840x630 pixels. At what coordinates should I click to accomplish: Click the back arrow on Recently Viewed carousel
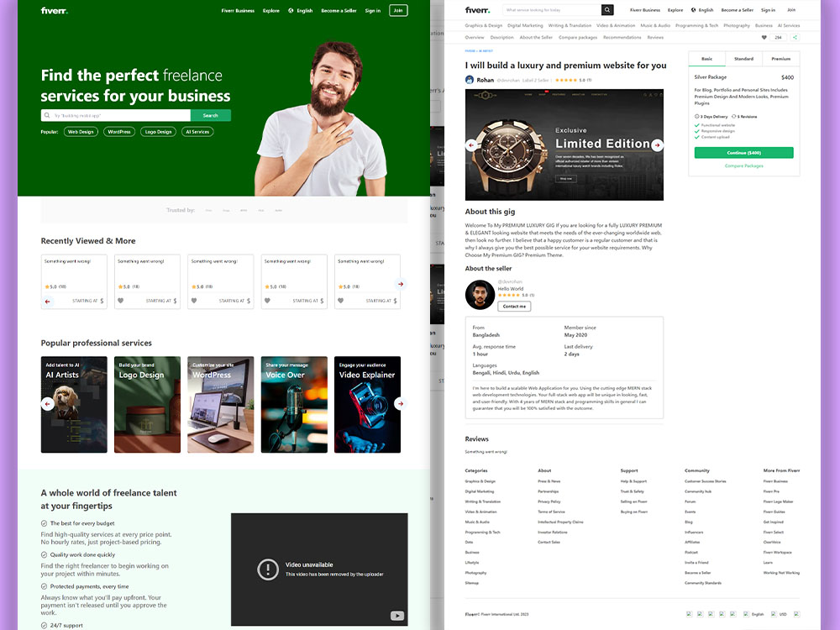(x=48, y=301)
